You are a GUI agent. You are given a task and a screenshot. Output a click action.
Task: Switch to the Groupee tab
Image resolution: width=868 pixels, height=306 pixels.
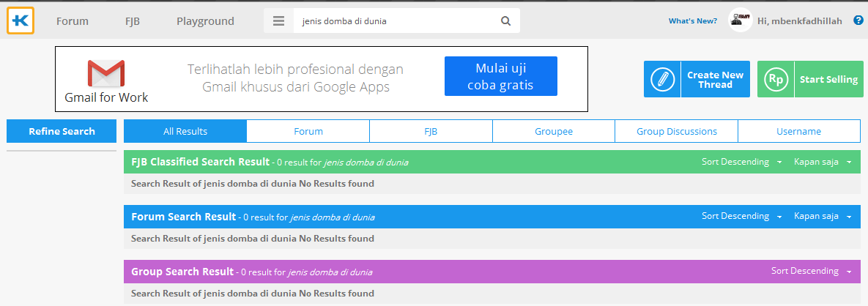[554, 131]
